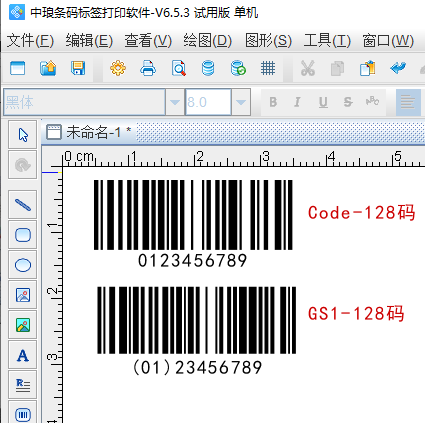Open the 工具(T) menu
The height and width of the screenshot is (423, 425).
[327, 41]
